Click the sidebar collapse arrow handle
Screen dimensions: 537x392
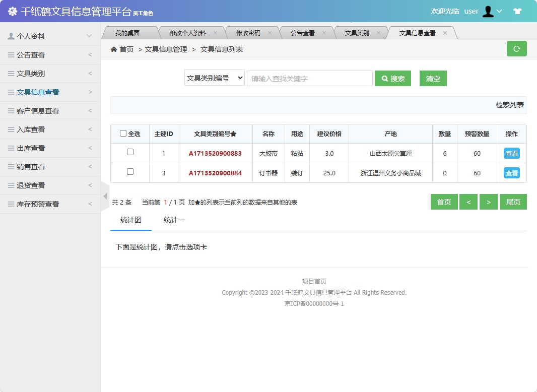tap(104, 196)
